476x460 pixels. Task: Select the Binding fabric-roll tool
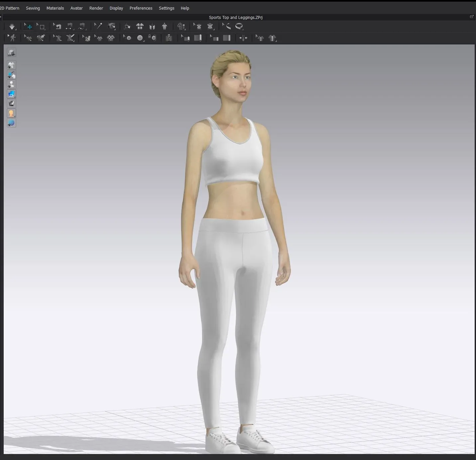pyautogui.click(x=198, y=38)
